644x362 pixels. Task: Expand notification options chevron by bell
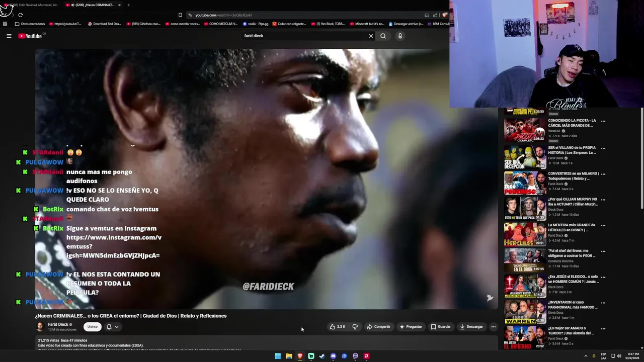coord(117,327)
